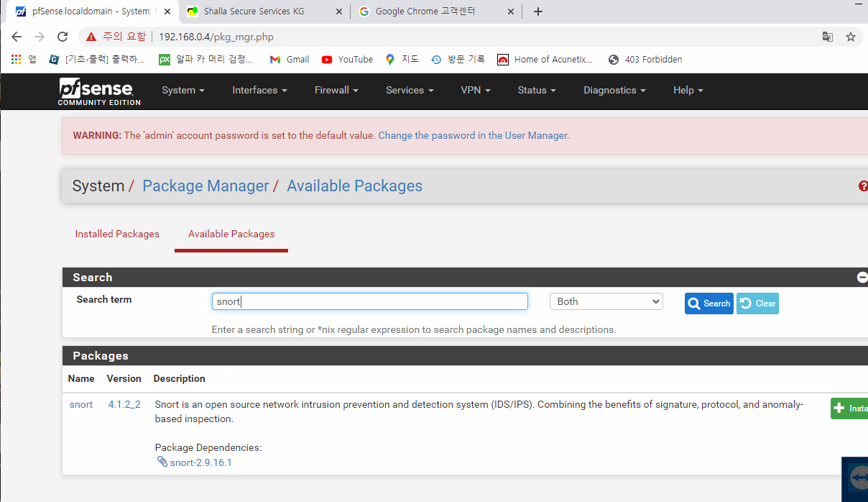
Task: Open the 403 Forbidden bookmark
Action: click(x=645, y=60)
